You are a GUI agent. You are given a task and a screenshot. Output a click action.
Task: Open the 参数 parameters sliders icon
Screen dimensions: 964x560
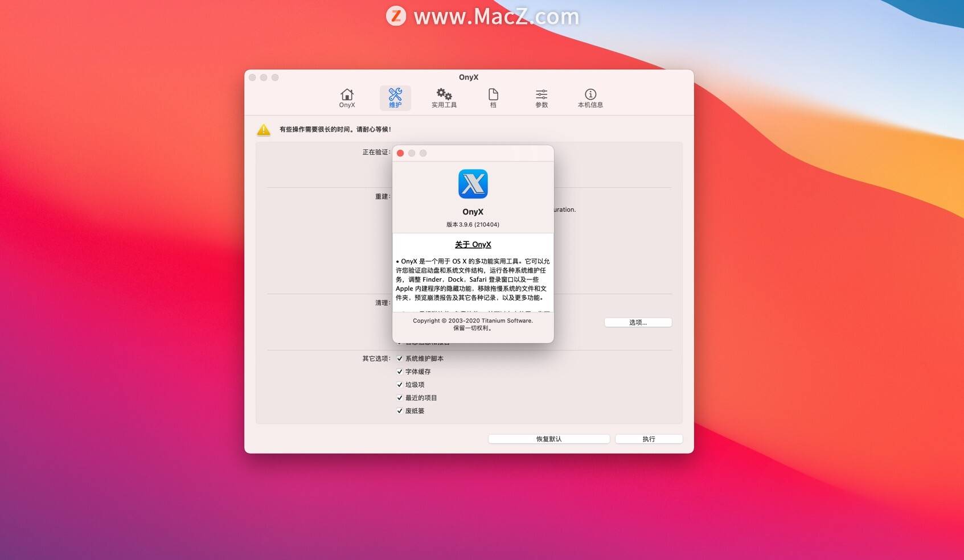[x=542, y=98]
